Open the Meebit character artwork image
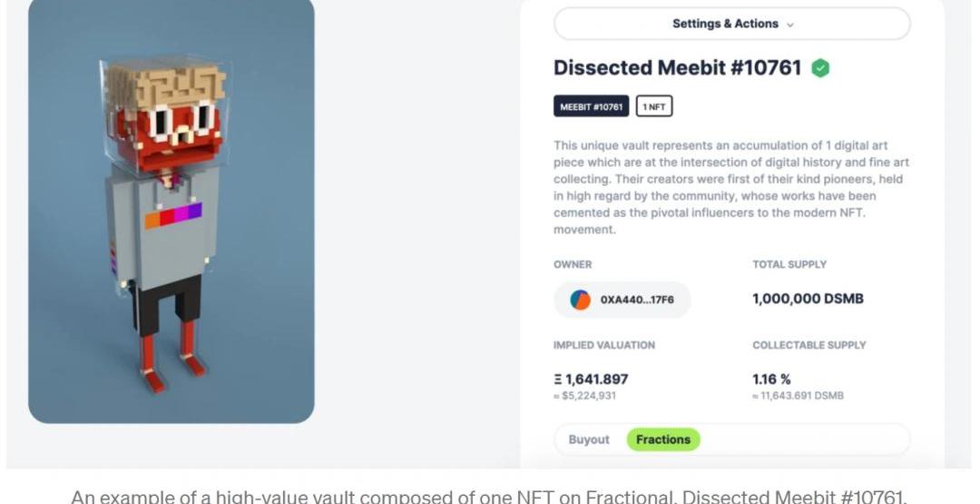 tap(171, 209)
